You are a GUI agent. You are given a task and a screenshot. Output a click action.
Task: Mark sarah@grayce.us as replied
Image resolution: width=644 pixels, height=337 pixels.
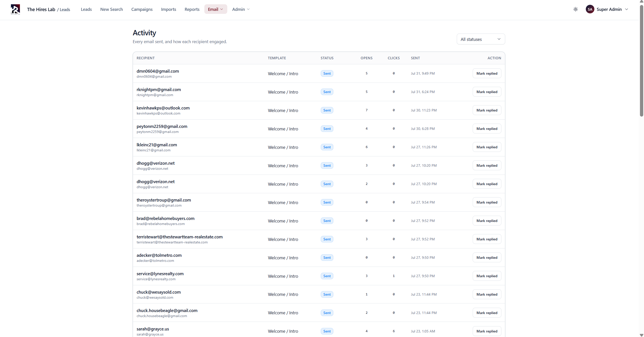487,331
